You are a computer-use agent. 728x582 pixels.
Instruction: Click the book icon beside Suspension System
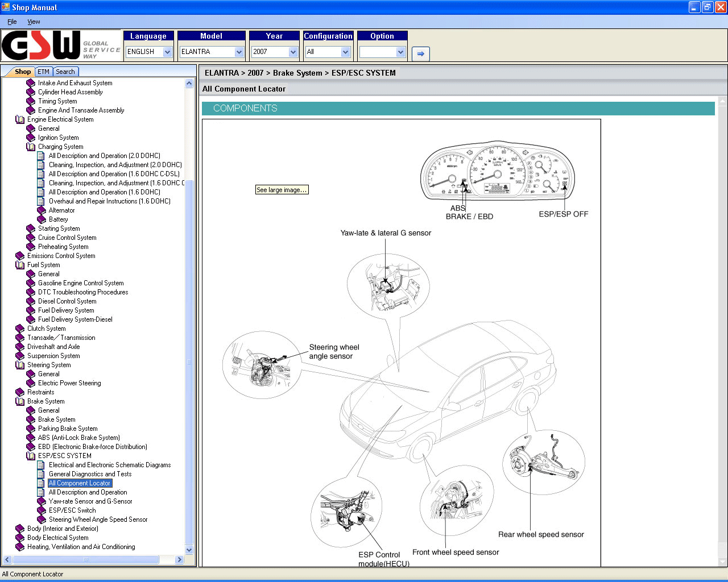coord(20,356)
